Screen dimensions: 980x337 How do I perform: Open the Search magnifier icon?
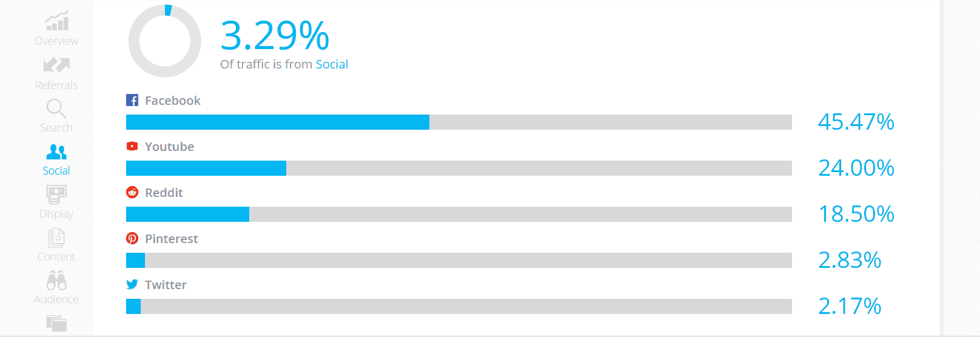coord(56,108)
